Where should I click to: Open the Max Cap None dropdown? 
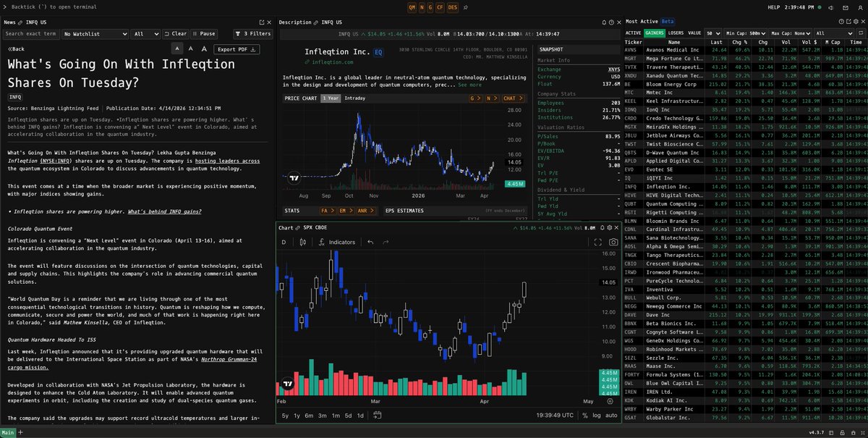tap(790, 33)
